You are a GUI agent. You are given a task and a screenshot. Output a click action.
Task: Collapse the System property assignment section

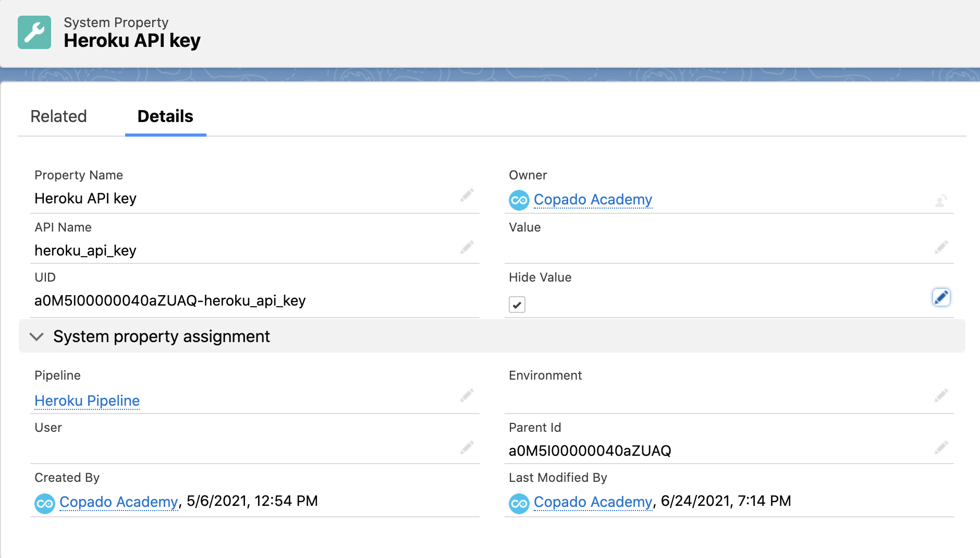click(x=36, y=336)
